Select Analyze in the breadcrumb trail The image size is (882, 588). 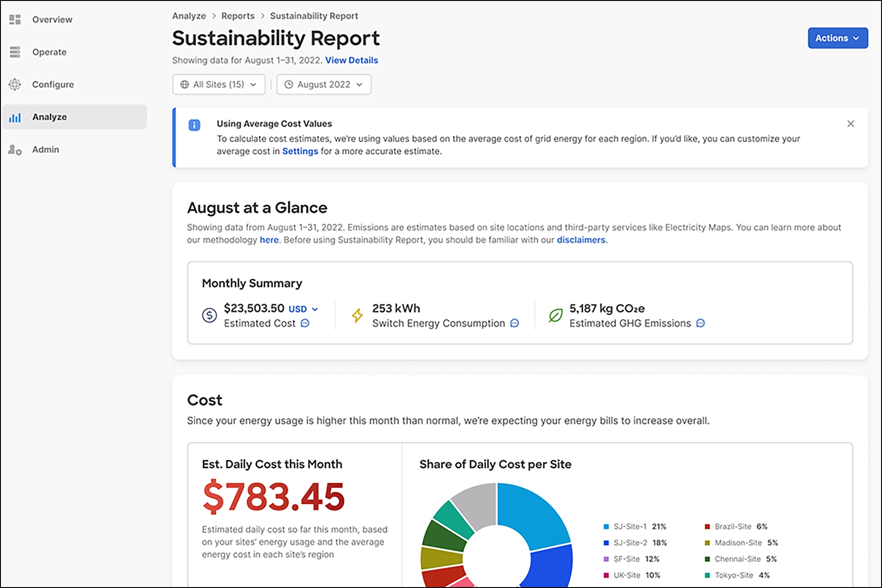point(189,15)
